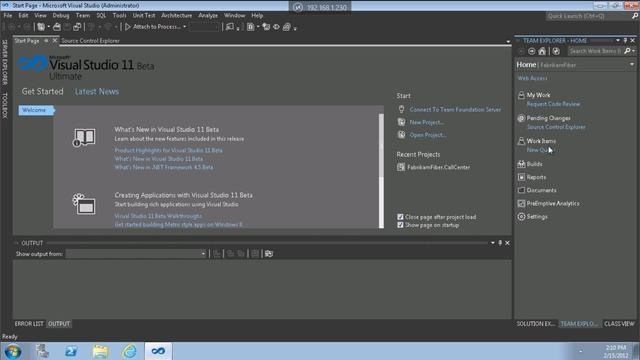Toggle auto-hide pin on Team Explorer
Viewport: 640px width, 360px height.
(625, 40)
